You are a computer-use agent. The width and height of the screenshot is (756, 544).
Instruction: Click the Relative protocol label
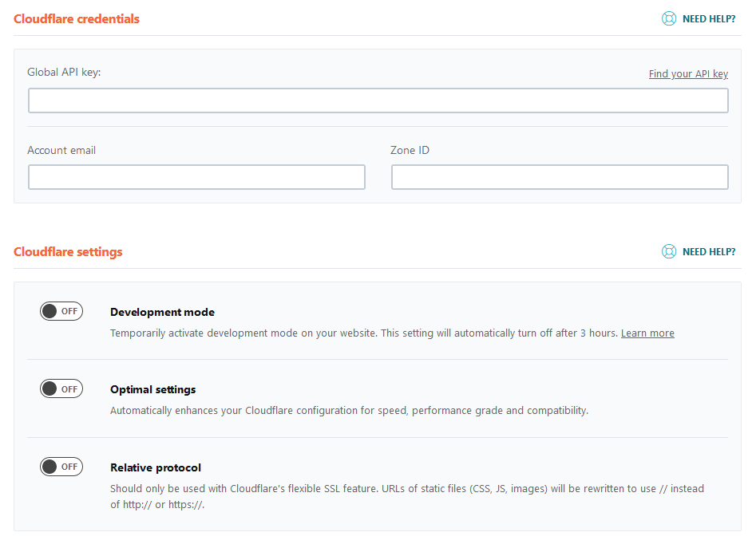click(x=155, y=467)
